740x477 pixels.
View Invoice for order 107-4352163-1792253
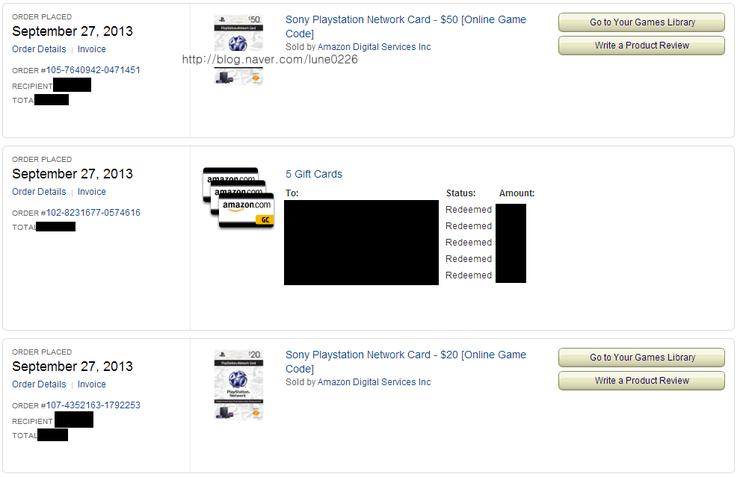[x=92, y=384]
